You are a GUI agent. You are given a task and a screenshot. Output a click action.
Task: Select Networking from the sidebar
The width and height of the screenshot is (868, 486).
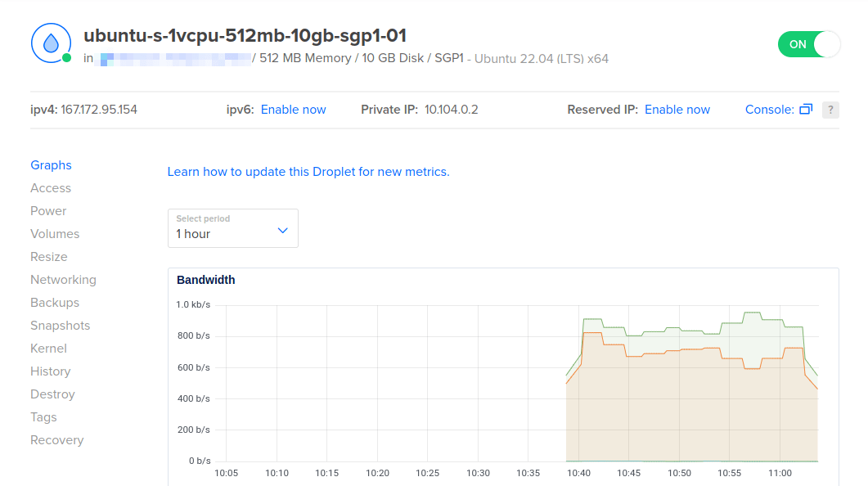[x=63, y=279]
